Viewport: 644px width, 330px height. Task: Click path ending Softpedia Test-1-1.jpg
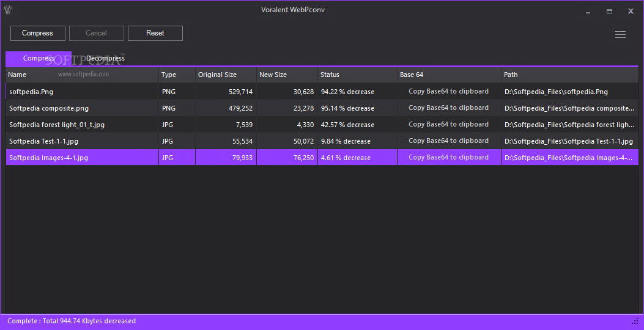(569, 141)
